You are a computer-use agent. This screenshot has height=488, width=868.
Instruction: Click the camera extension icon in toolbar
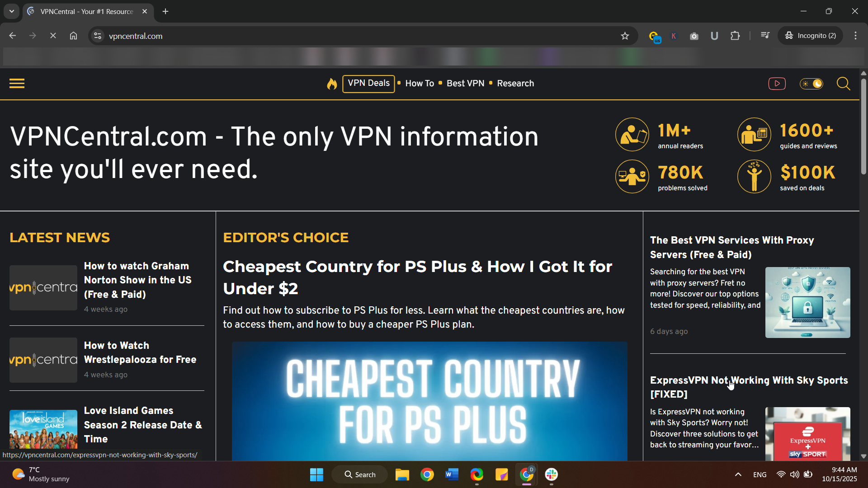[x=694, y=36]
